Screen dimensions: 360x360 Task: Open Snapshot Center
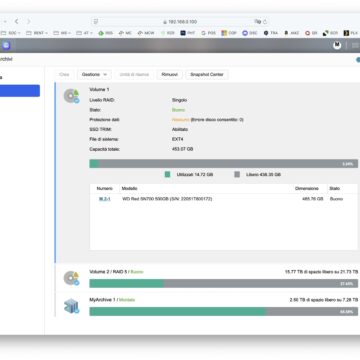(207, 74)
